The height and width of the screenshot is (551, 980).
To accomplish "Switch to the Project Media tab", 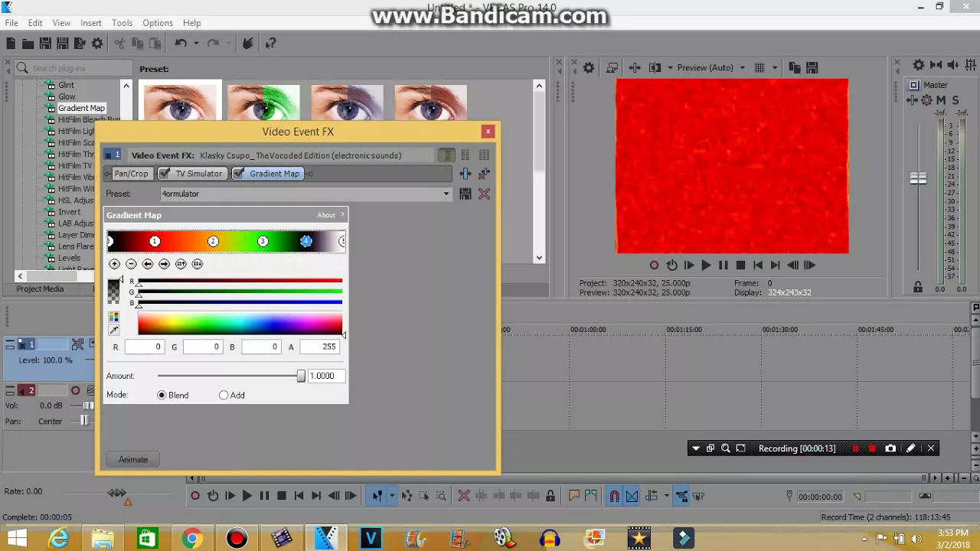I will tap(40, 289).
